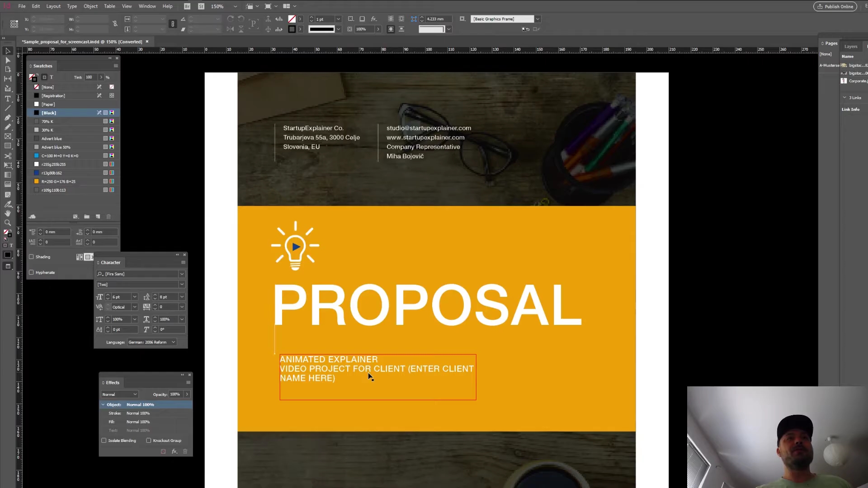Open the File menu

tap(22, 6)
